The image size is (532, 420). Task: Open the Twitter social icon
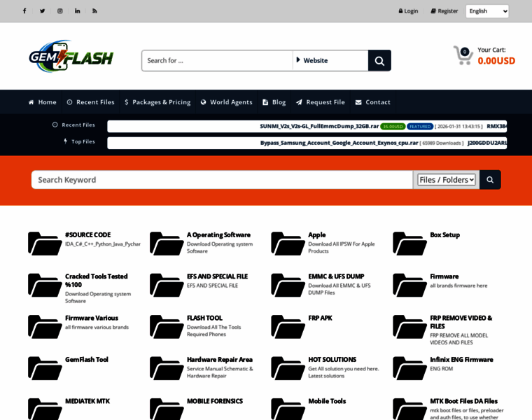coord(42,11)
